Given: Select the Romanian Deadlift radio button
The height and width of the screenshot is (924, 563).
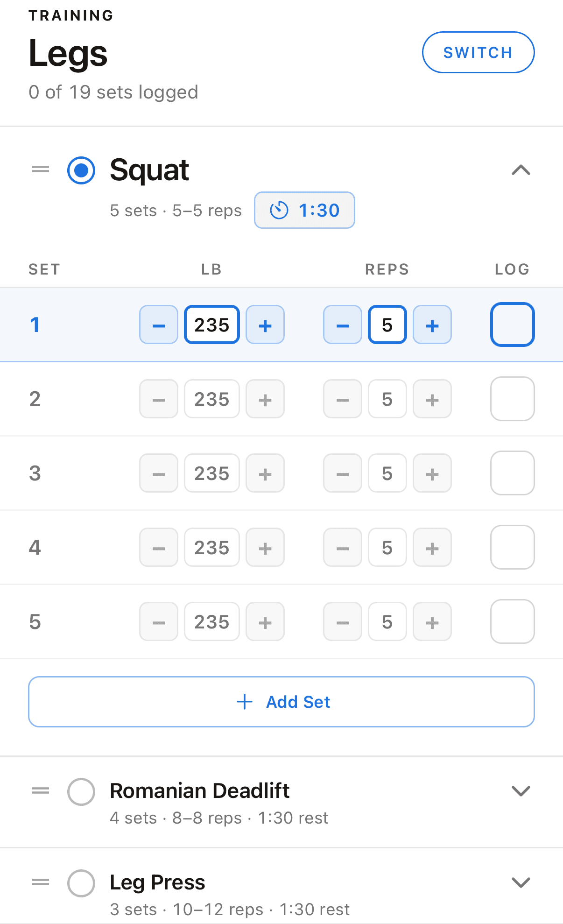Looking at the screenshot, I should click(81, 791).
